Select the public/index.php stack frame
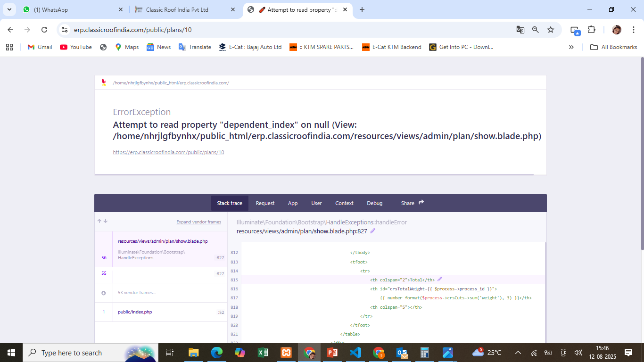644x362 pixels. click(x=135, y=312)
